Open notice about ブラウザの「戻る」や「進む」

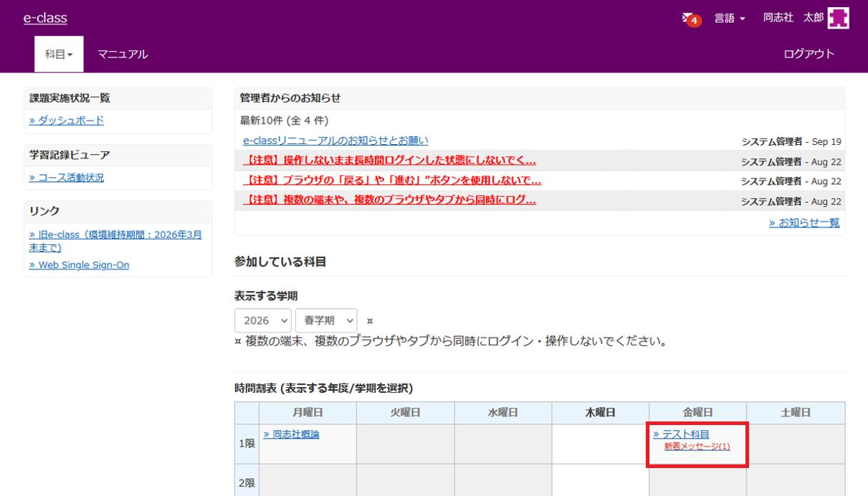point(392,180)
